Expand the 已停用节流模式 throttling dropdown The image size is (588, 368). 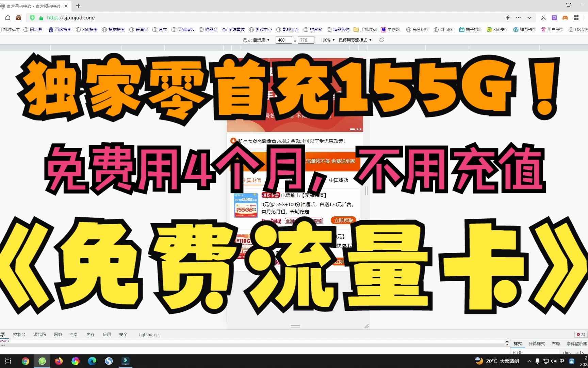[x=355, y=40]
